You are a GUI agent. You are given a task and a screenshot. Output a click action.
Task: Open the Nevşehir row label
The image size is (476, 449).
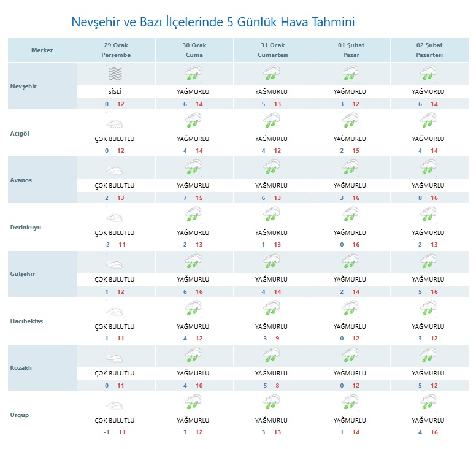(23, 86)
